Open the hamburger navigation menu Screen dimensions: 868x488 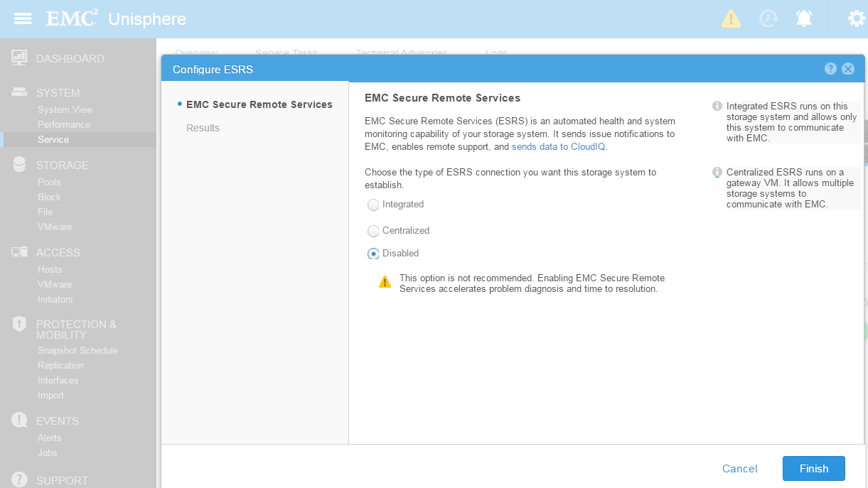[23, 18]
